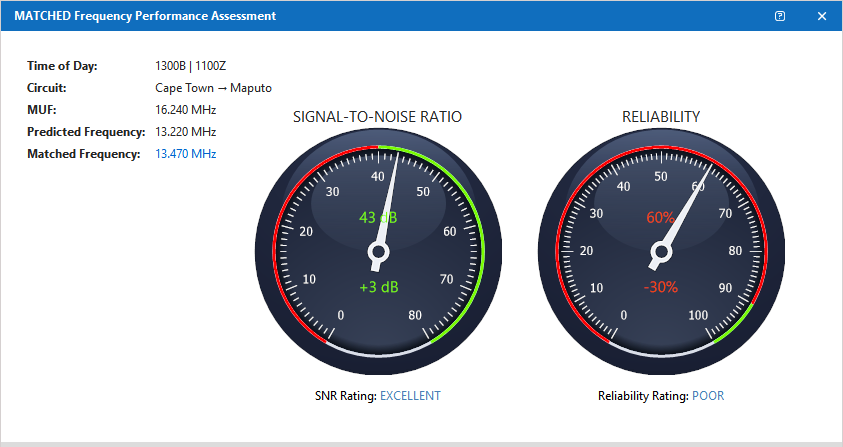The height and width of the screenshot is (447, 843).
Task: Click the SNR gauge needle hub
Action: click(x=378, y=252)
